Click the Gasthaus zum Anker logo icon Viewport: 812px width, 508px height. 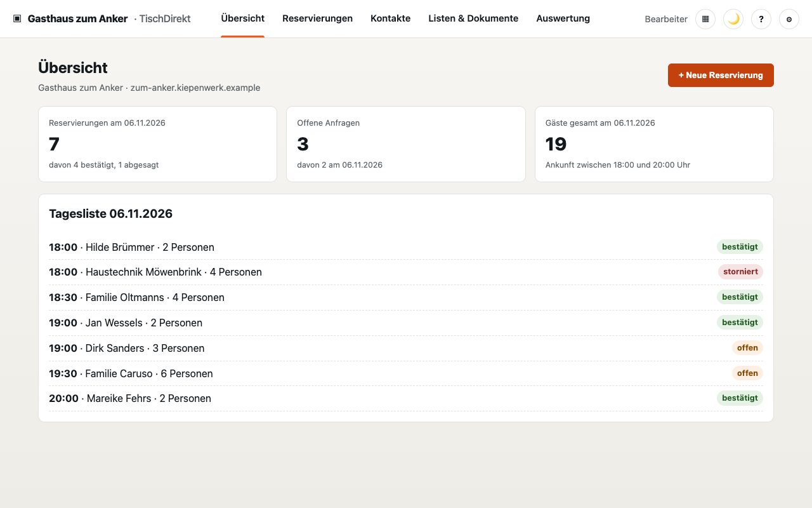[x=17, y=19]
